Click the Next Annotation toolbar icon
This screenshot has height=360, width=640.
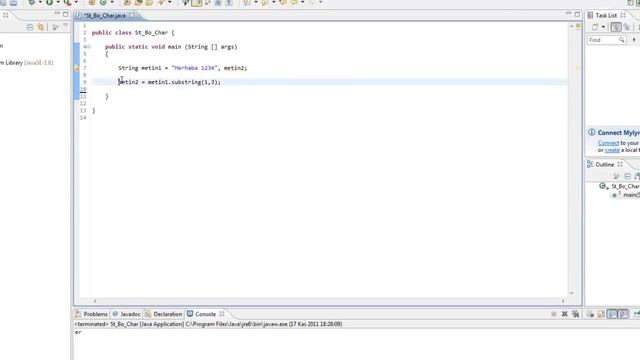pyautogui.click(x=247, y=2)
